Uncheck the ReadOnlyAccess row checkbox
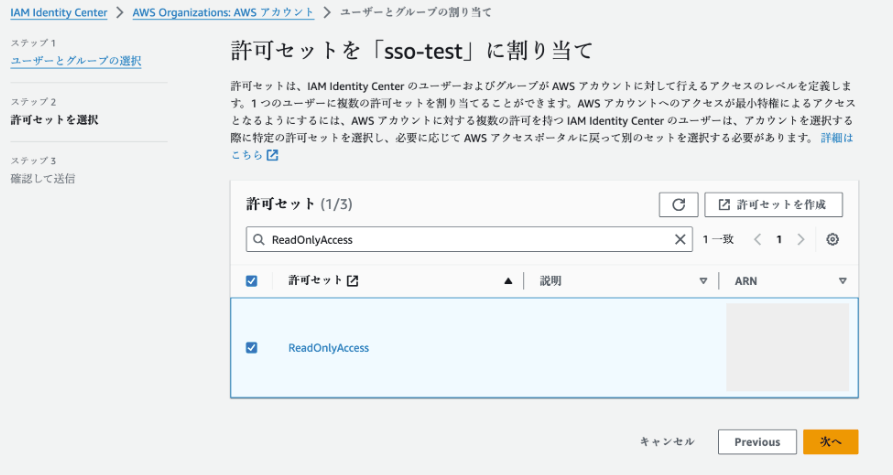The image size is (893, 475). [251, 348]
